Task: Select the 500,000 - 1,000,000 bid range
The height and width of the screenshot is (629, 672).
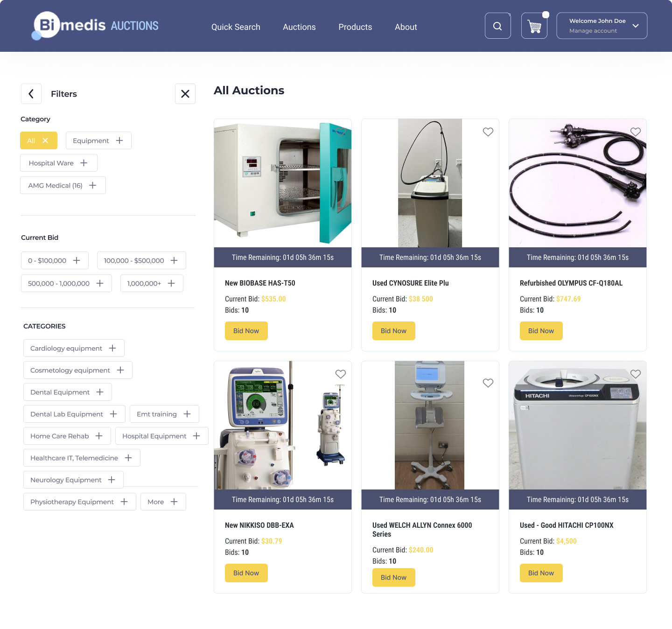Action: coord(66,283)
